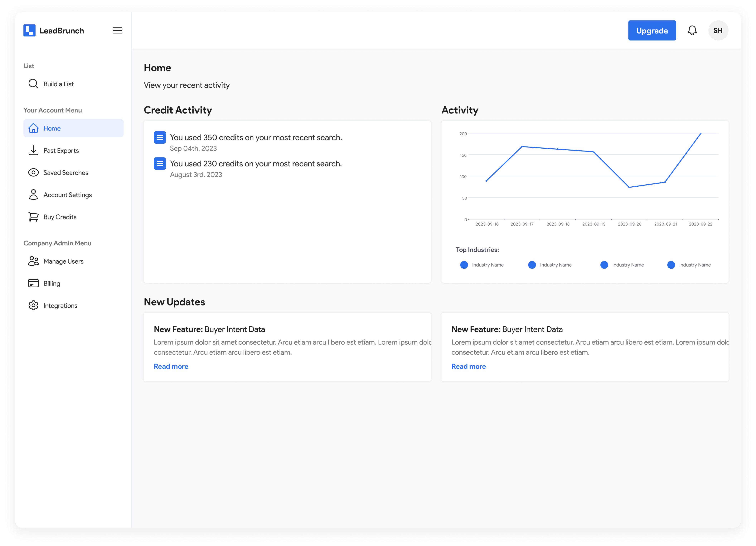Click the LeadBrunch logo icon
Viewport: 756px width, 546px height.
click(29, 31)
